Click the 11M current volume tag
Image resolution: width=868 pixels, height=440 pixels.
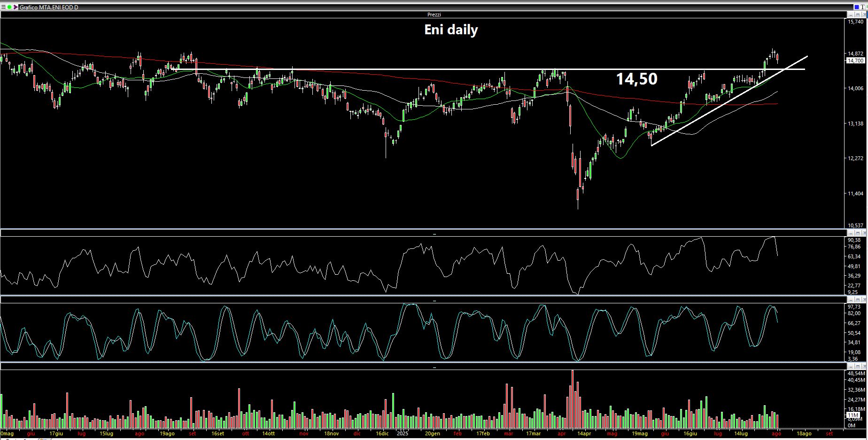(852, 415)
